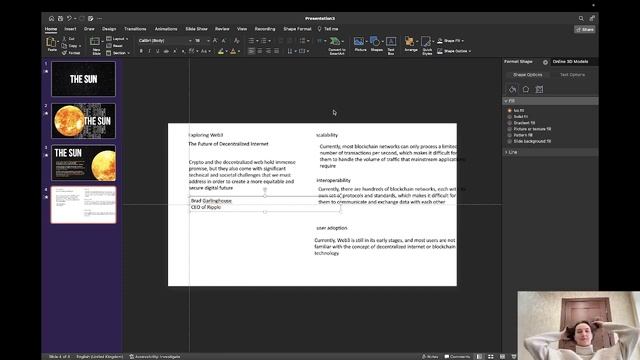Toggle italic formatting

(x=149, y=51)
